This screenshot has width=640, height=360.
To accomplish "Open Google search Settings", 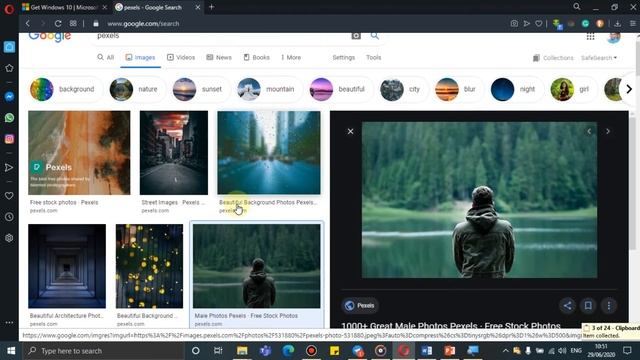I will click(x=344, y=58).
